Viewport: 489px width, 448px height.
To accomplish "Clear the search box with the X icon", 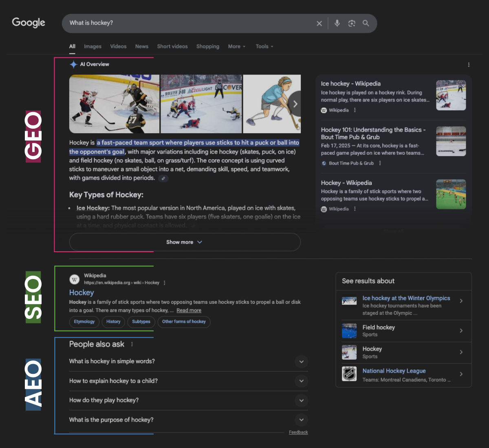I will click(x=319, y=24).
